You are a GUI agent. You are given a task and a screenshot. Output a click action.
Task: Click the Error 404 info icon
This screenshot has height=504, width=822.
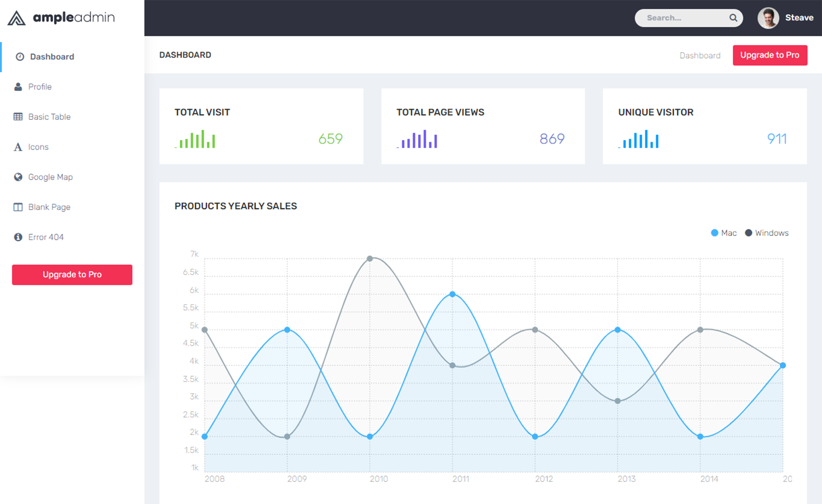[x=18, y=237]
